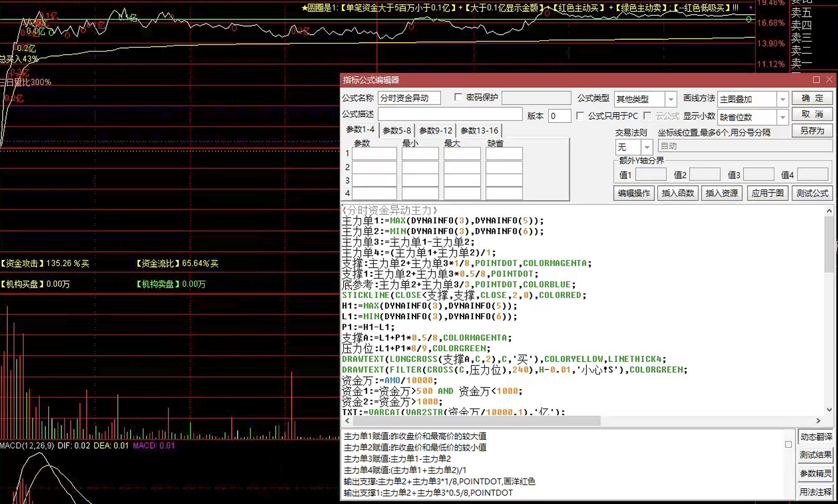
Task: Click code line 压力位:L1+P1*8/9
Action: pyautogui.click(x=416, y=348)
